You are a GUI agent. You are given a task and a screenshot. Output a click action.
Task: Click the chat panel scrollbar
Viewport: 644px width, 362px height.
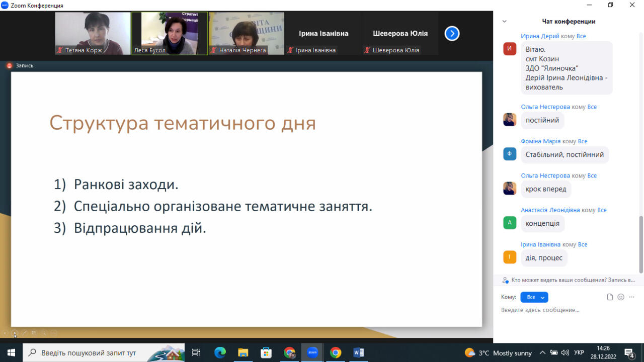click(x=641, y=244)
